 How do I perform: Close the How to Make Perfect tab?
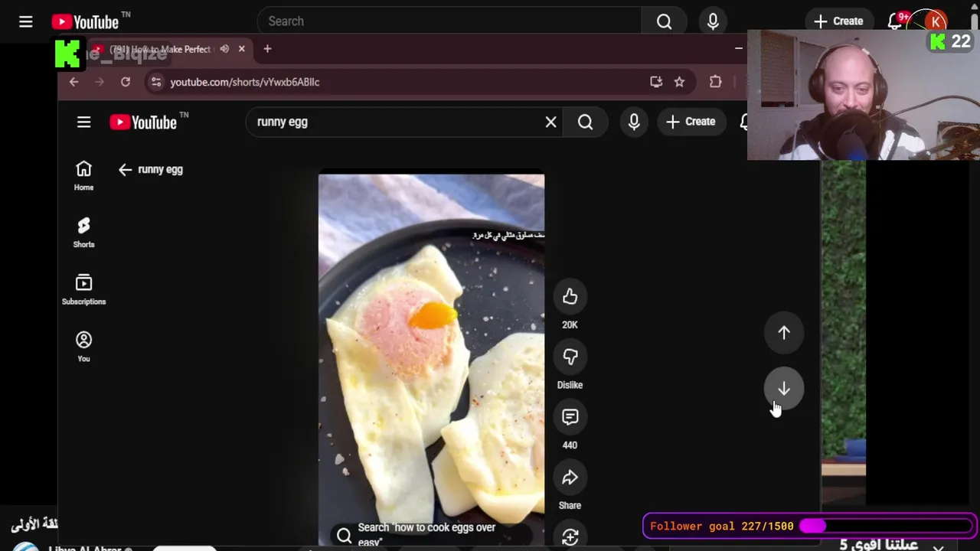[242, 49]
